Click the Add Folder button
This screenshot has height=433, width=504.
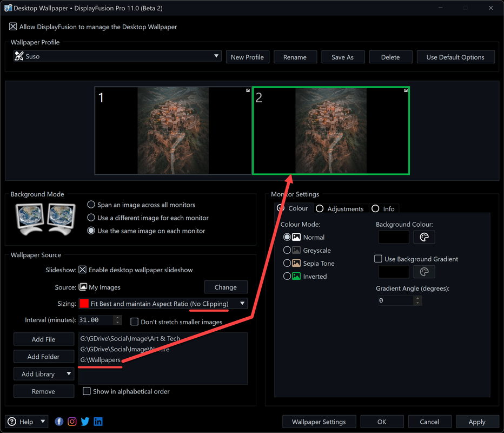pyautogui.click(x=44, y=357)
